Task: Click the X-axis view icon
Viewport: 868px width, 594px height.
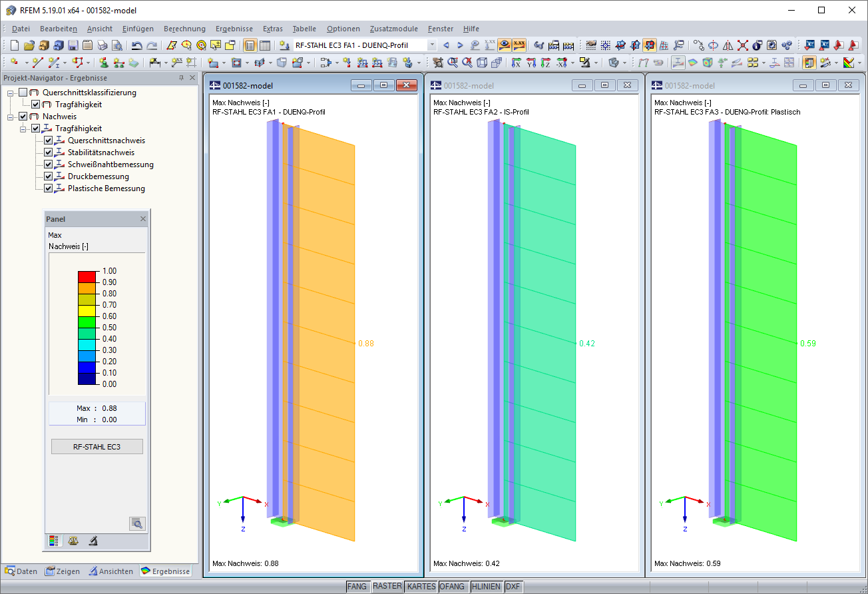Action: click(517, 63)
